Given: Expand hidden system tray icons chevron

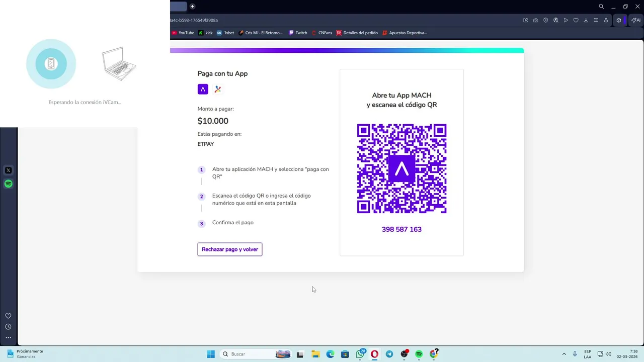Looking at the screenshot, I should click(x=564, y=354).
